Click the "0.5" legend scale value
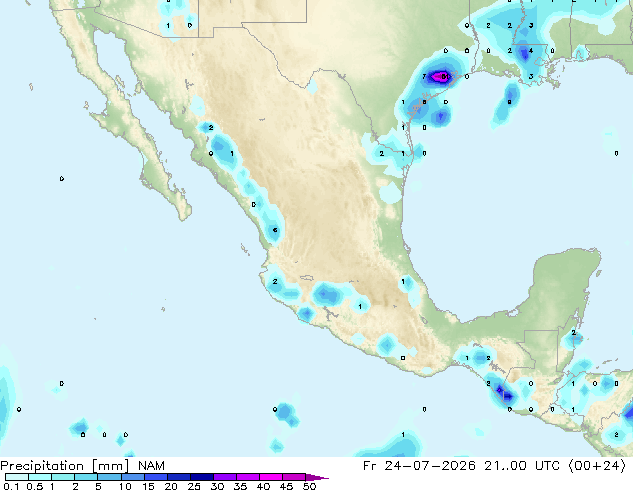This screenshot has width=634, height=490. 35,486
